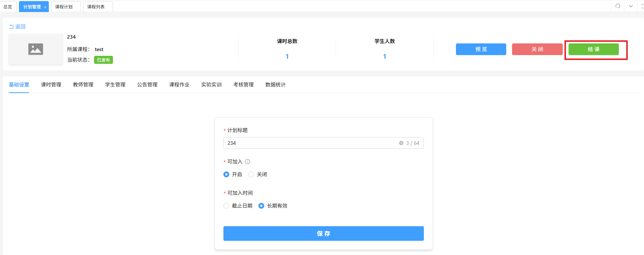Select the 长期有效 radio option
The width and height of the screenshot is (644, 255).
tap(261, 206)
